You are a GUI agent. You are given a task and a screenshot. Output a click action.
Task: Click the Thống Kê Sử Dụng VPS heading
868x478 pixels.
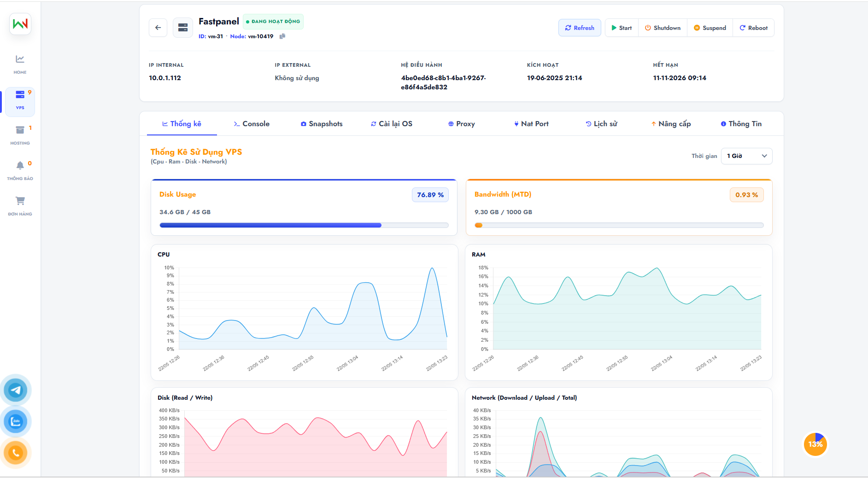click(x=196, y=152)
